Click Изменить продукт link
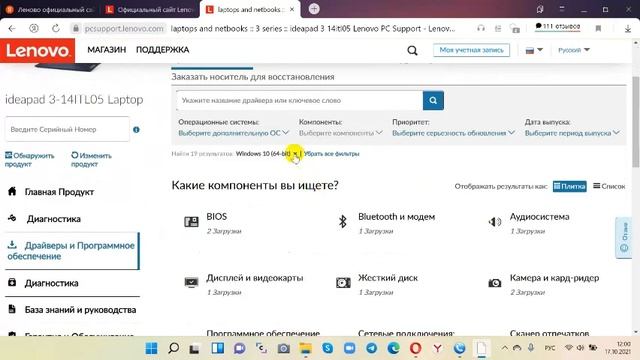This screenshot has height=360, width=640. coord(91,160)
